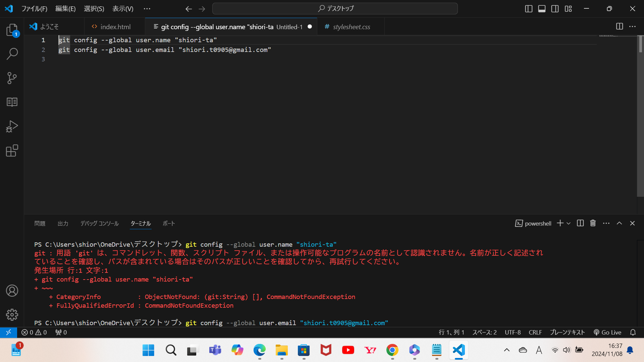Maximize the panel with chevron up
Screen dimensions: 644x362
click(619, 223)
